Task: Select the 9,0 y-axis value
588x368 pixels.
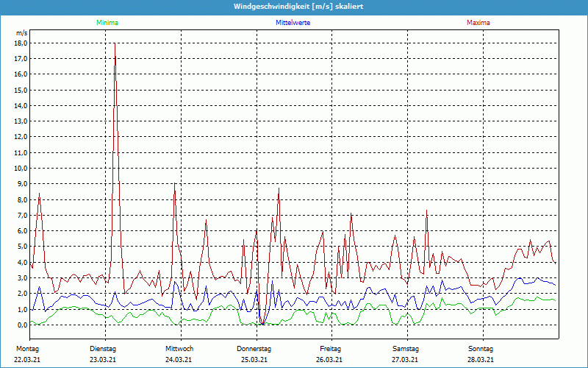Action: [23, 184]
